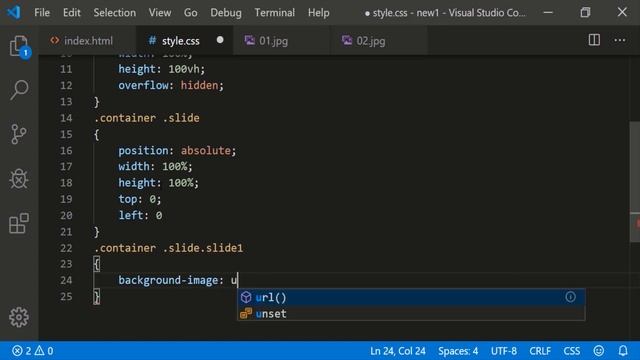Click the editor vertical scrollbar
Viewport: 640px width, 360px height.
(x=635, y=182)
